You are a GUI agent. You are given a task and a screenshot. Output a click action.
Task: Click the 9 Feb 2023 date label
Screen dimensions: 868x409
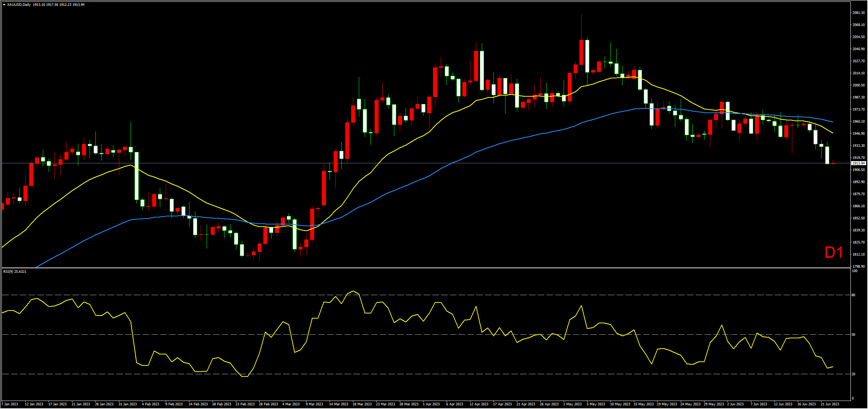pyautogui.click(x=174, y=404)
